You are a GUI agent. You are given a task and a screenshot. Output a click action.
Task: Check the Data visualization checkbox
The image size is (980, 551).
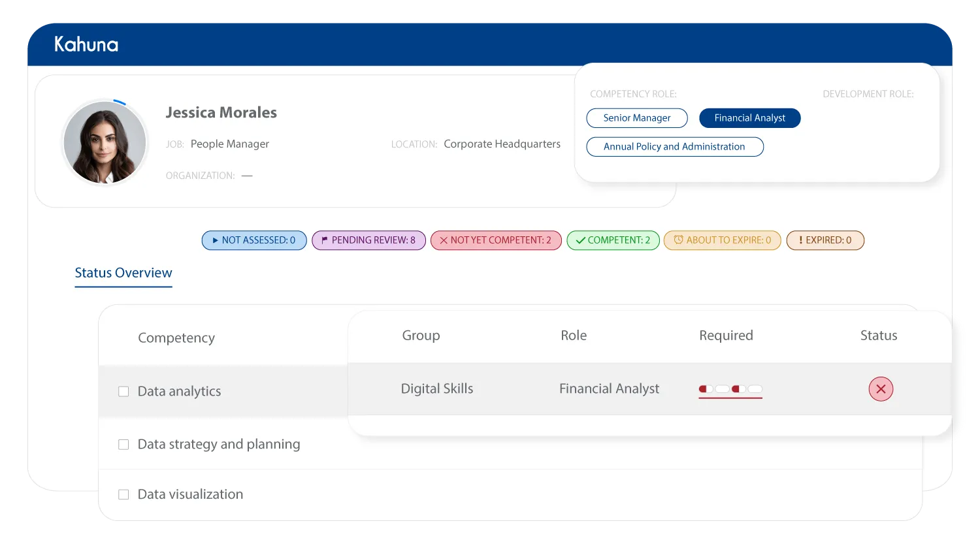(x=123, y=494)
